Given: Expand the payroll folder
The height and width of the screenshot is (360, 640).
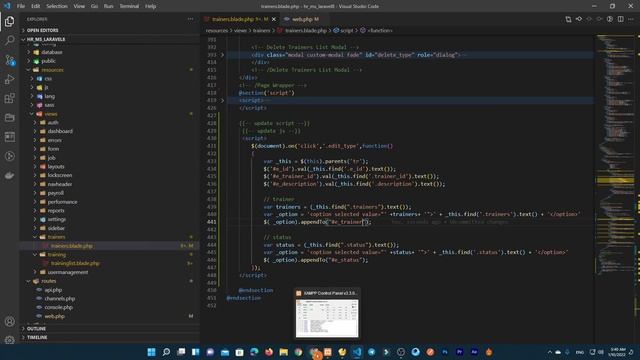Looking at the screenshot, I should coord(56,193).
